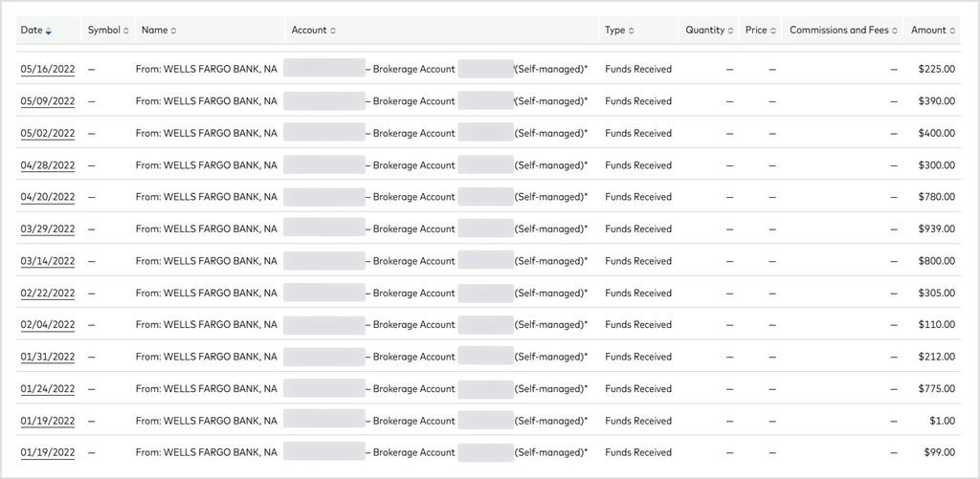
Task: Select the $99.00 amount cell
Action: pyautogui.click(x=940, y=452)
